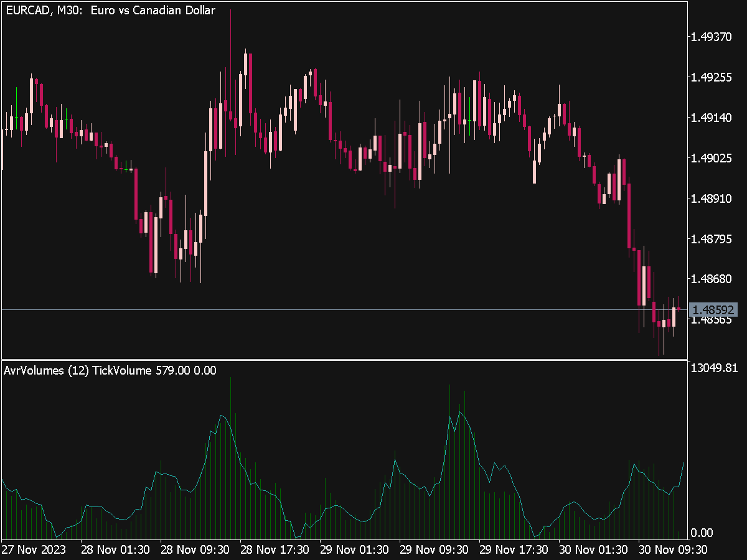747x560 pixels.
Task: Select the 27 Nov 2023 date label
Action: click(x=34, y=550)
